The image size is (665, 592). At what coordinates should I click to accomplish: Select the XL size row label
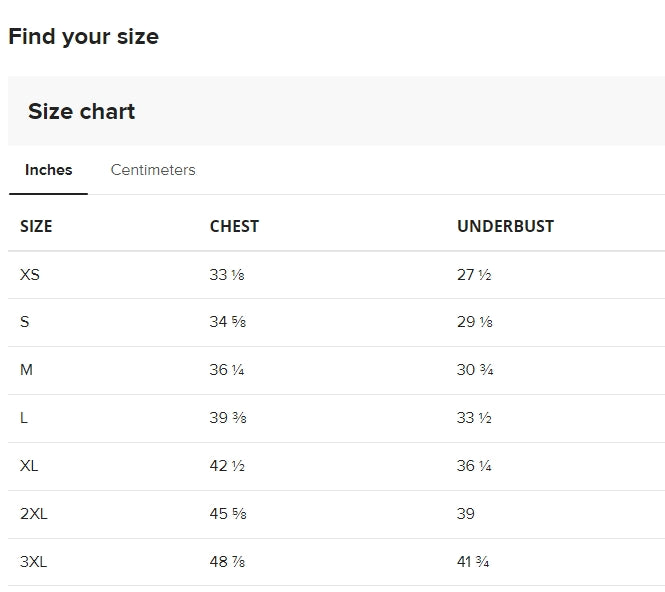(29, 466)
